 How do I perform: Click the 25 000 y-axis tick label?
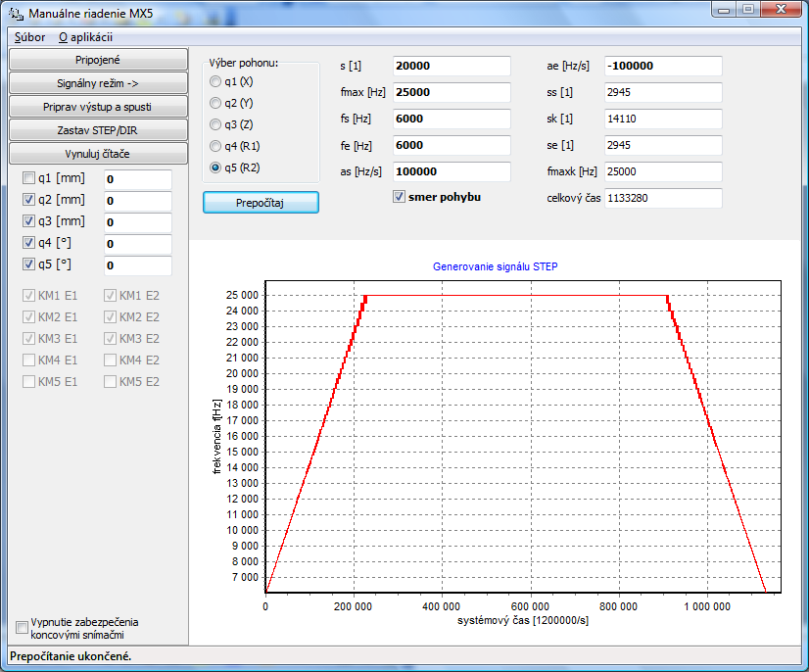coord(242,295)
